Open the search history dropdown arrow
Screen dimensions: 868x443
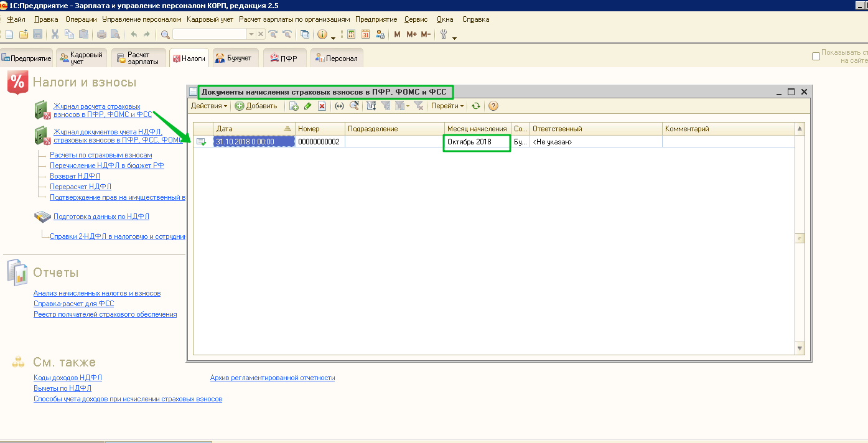[x=251, y=34]
